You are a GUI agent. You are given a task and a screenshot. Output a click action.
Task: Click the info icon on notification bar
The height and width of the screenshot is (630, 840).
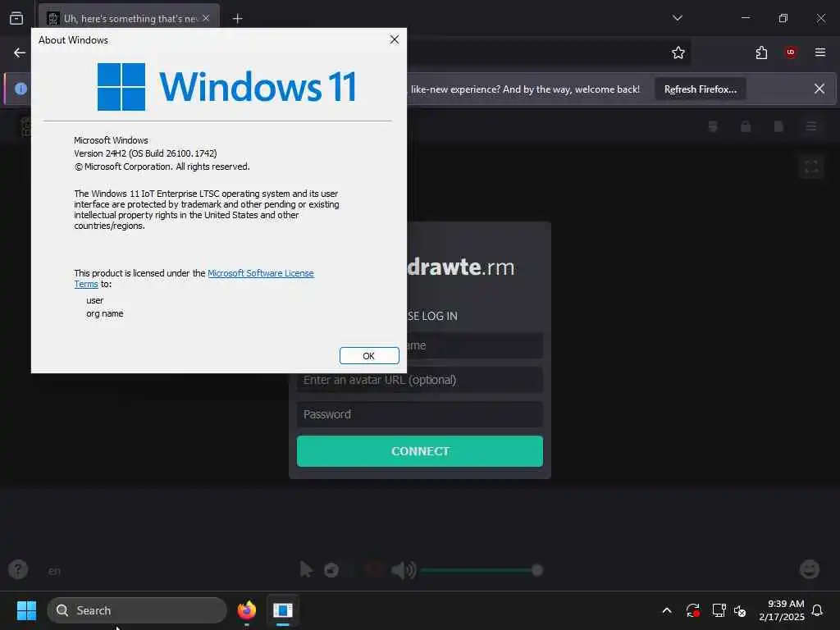click(x=21, y=89)
